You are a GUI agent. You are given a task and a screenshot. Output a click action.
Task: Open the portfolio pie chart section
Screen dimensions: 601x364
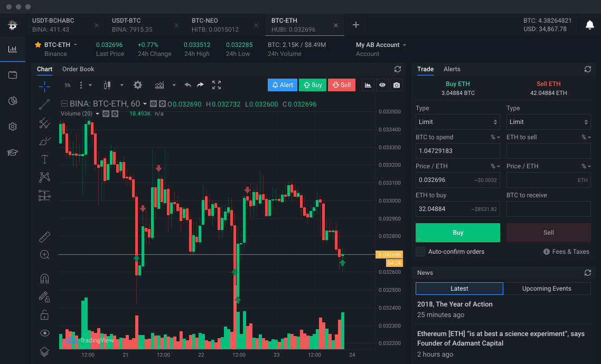pos(13,101)
